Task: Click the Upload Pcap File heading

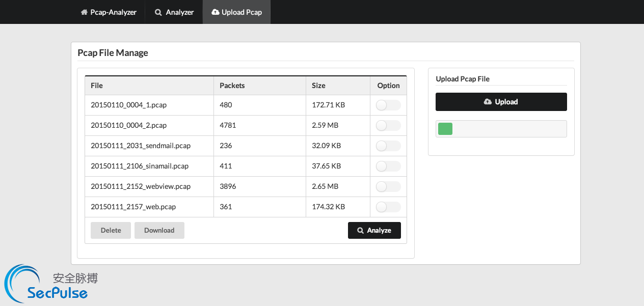Action: point(463,79)
